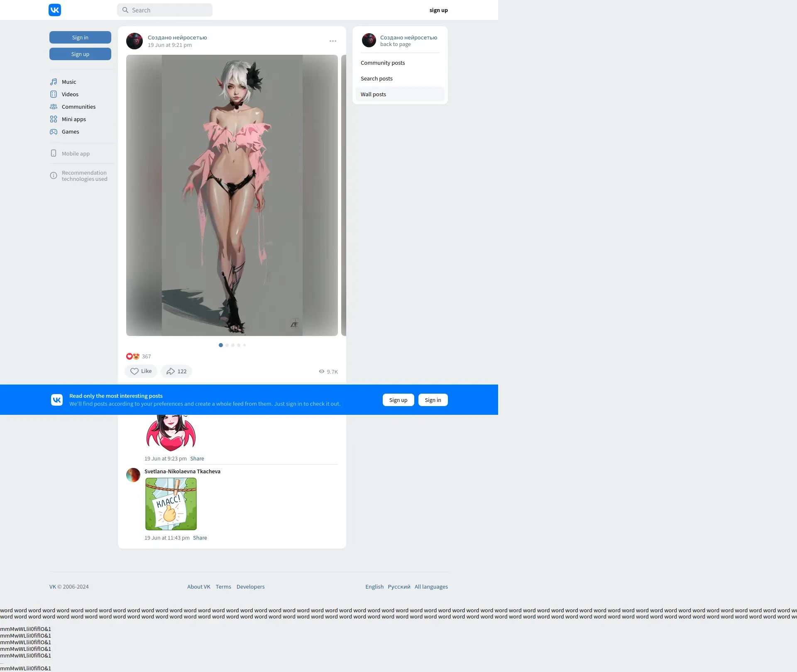Screen dimensions: 797x672
Task: Open Games from sidebar
Action: click(x=70, y=131)
